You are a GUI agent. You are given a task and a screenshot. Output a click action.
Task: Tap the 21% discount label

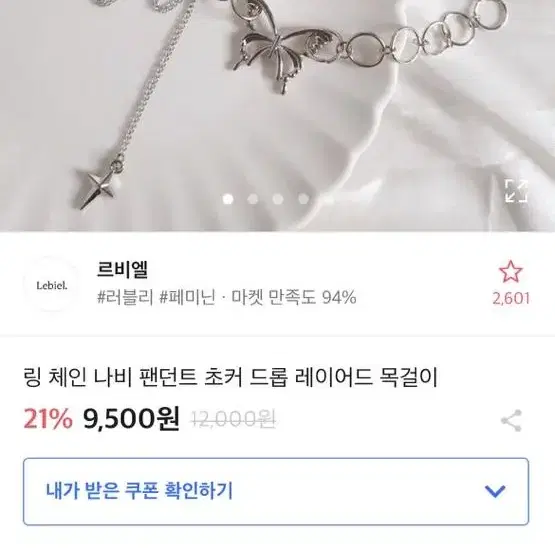[48, 418]
